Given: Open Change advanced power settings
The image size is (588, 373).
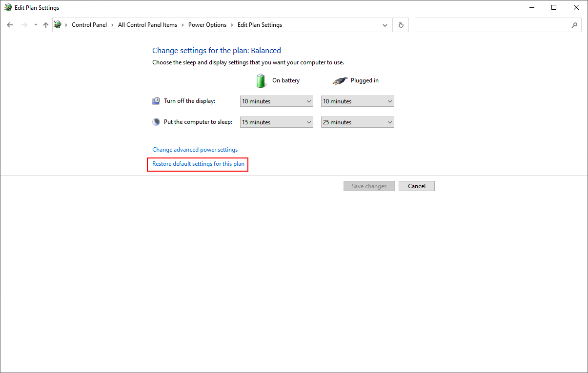Looking at the screenshot, I should pos(195,149).
